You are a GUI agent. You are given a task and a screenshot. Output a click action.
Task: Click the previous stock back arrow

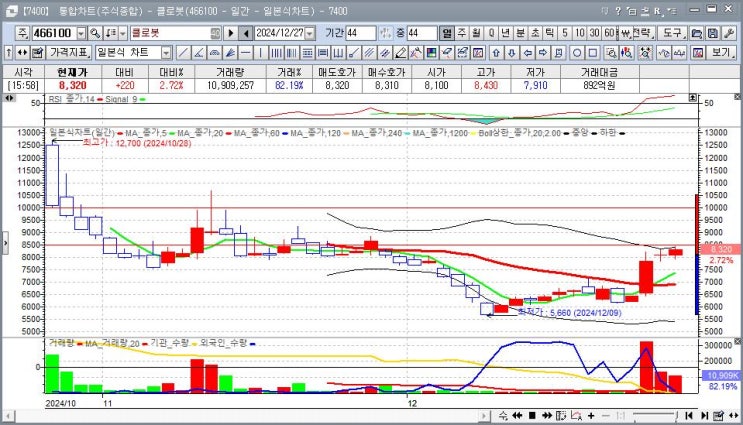coord(245,33)
